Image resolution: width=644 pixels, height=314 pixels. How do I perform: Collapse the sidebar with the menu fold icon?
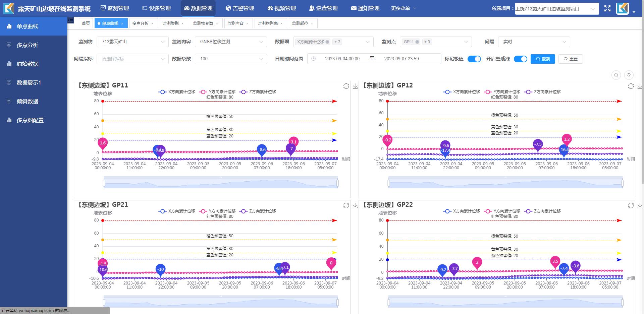[70, 20]
